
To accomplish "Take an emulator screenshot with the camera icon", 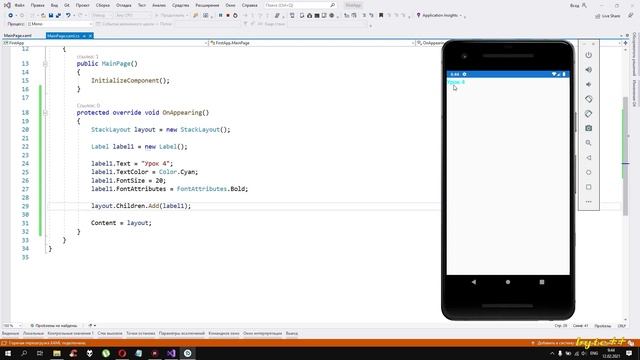I will (x=589, y=128).
